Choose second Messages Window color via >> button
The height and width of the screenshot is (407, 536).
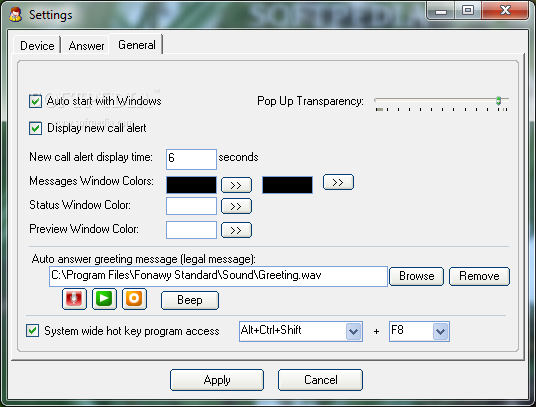tap(338, 182)
